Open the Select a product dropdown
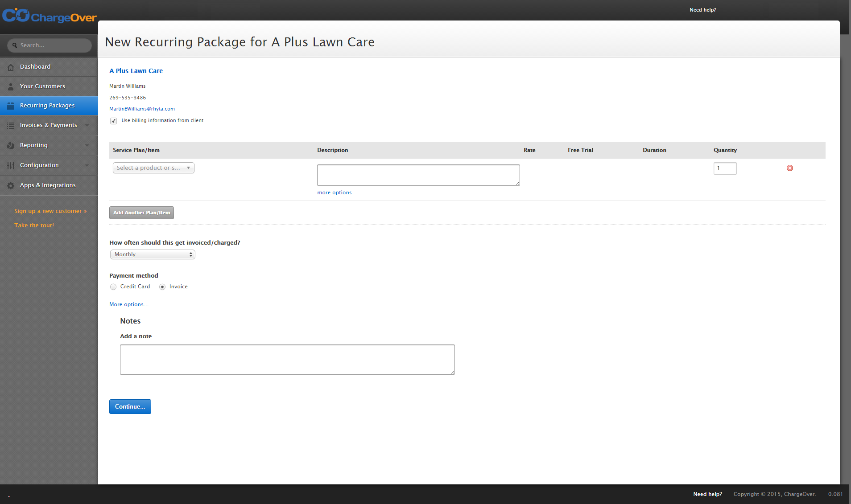Viewport: 851px width, 504px height. coord(153,168)
